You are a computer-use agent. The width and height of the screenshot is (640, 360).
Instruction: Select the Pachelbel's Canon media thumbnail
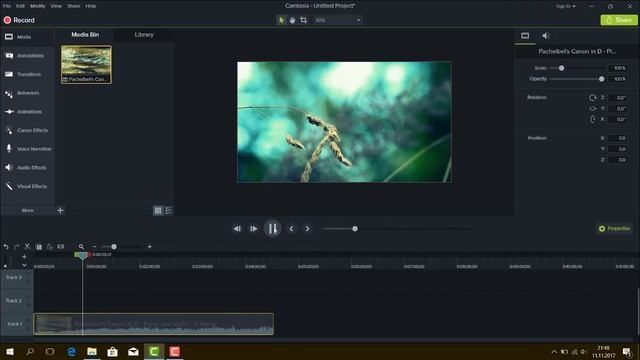(x=86, y=64)
